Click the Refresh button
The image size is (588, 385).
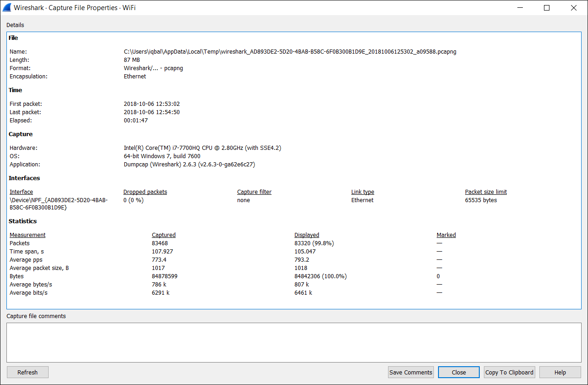[x=28, y=372]
